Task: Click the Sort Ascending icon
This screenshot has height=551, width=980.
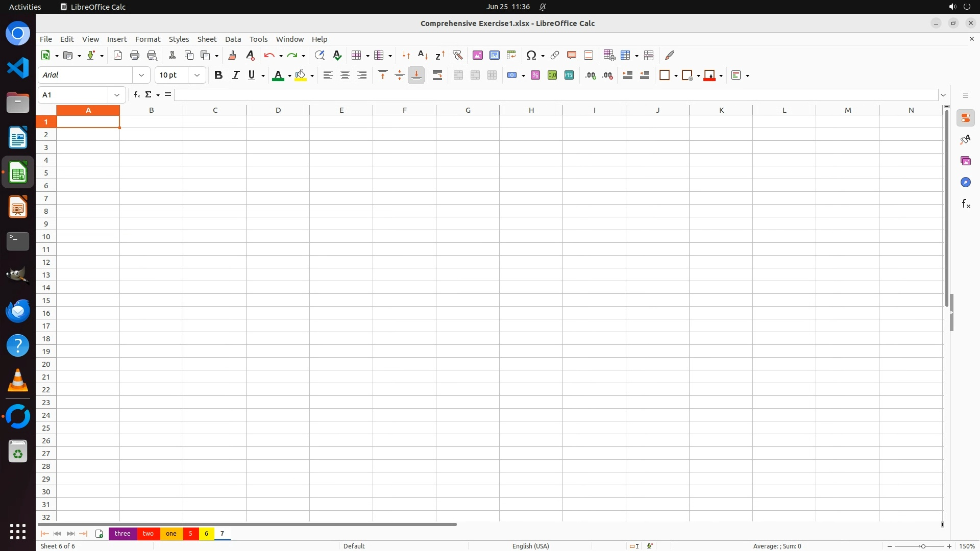Action: 423,55
